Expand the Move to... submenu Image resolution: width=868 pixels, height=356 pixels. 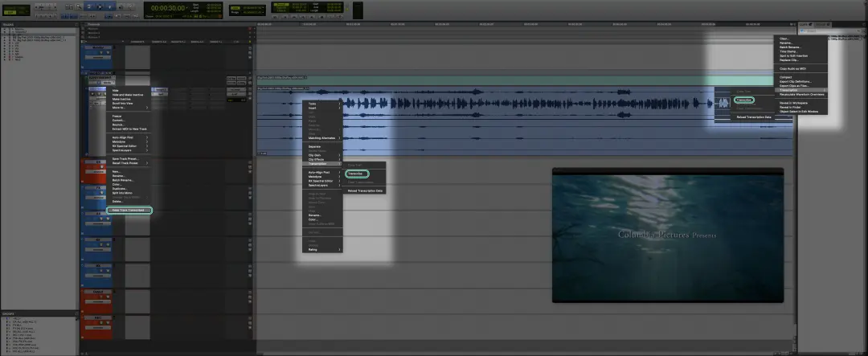pos(128,108)
